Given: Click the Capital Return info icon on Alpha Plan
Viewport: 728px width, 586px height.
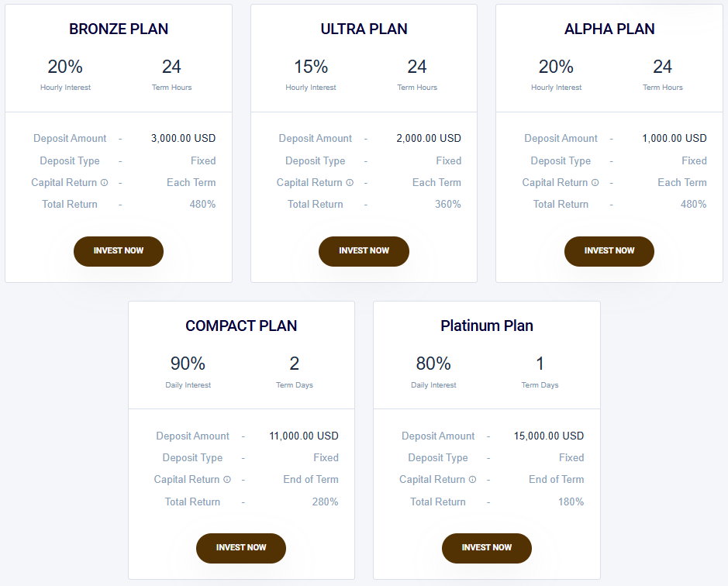Looking at the screenshot, I should (x=593, y=182).
